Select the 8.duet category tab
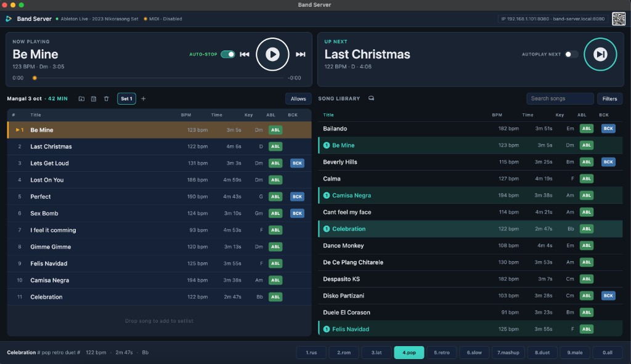 click(542, 352)
